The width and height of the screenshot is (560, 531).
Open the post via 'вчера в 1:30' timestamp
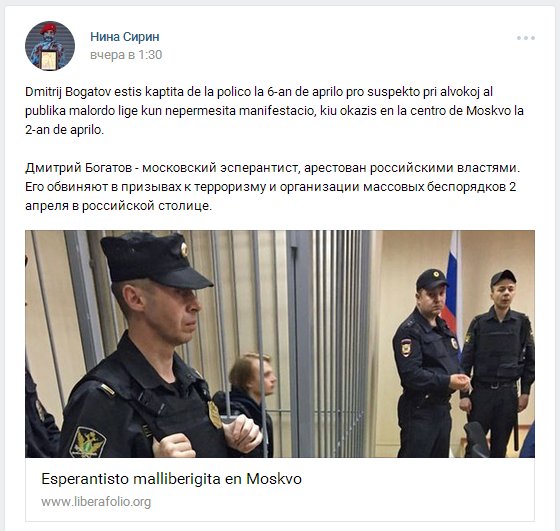[x=126, y=55]
